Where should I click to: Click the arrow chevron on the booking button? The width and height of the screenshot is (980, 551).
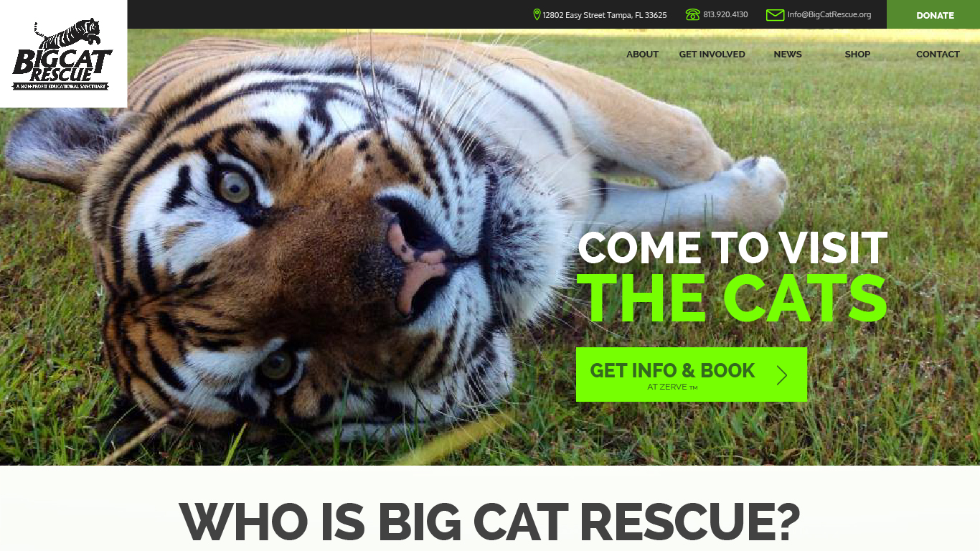coord(782,375)
